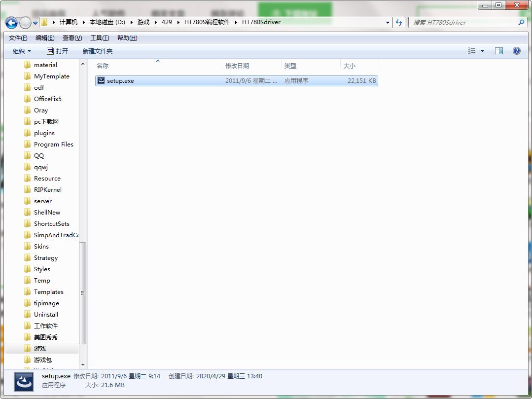Viewport: 532px width, 399px height.
Task: Select the Program Files folder
Action: (x=53, y=144)
